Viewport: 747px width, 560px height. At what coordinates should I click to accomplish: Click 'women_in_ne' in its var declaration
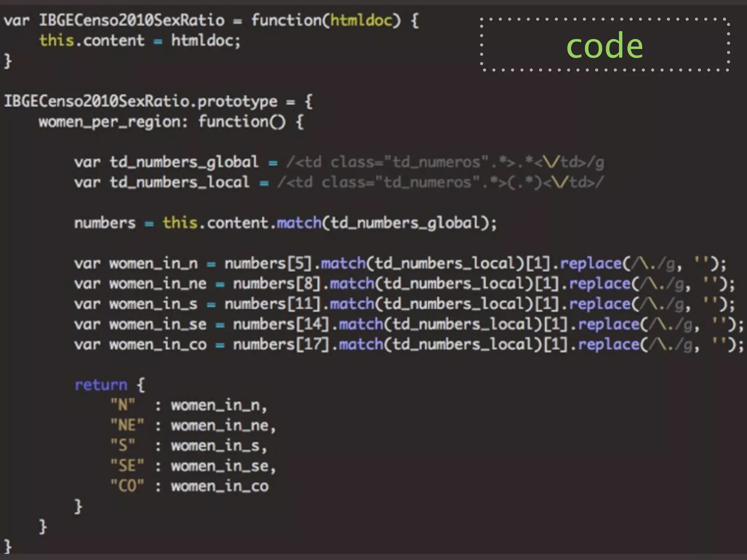point(158,284)
